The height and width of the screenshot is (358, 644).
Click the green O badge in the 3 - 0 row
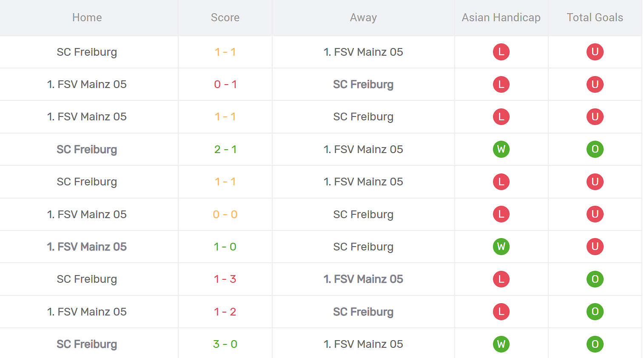click(x=595, y=344)
